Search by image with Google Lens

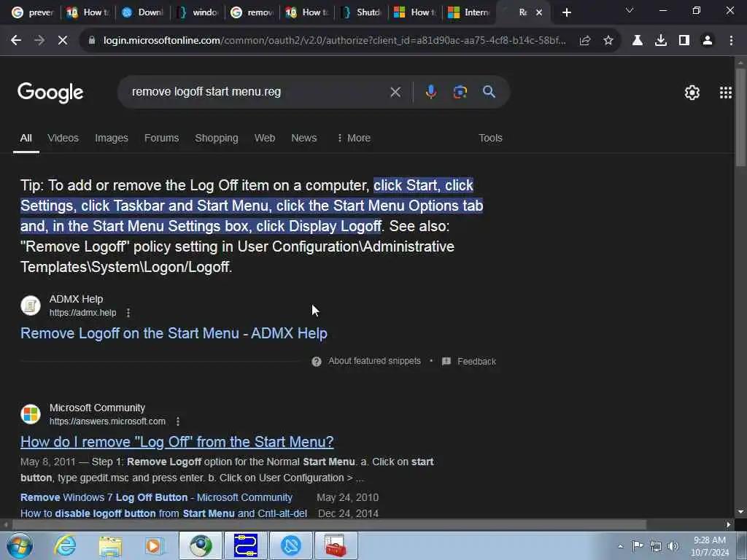click(x=460, y=92)
